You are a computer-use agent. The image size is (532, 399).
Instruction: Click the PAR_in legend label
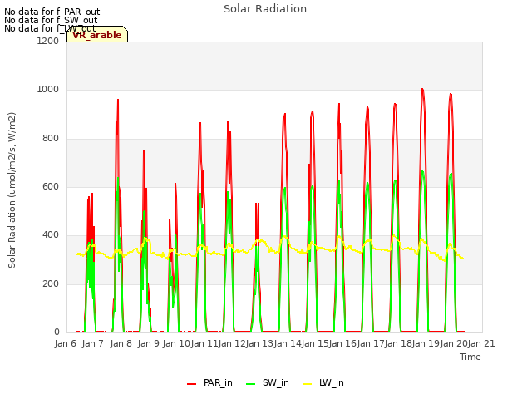(218, 382)
